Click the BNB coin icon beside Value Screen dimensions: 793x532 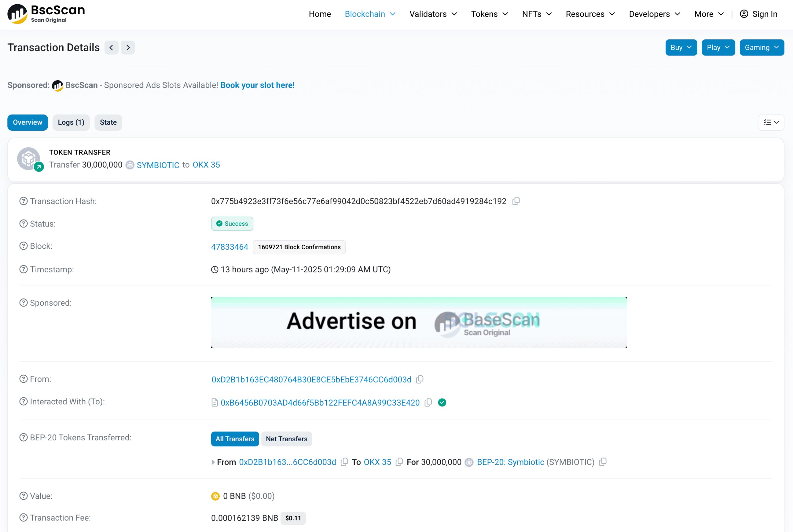[x=215, y=496]
